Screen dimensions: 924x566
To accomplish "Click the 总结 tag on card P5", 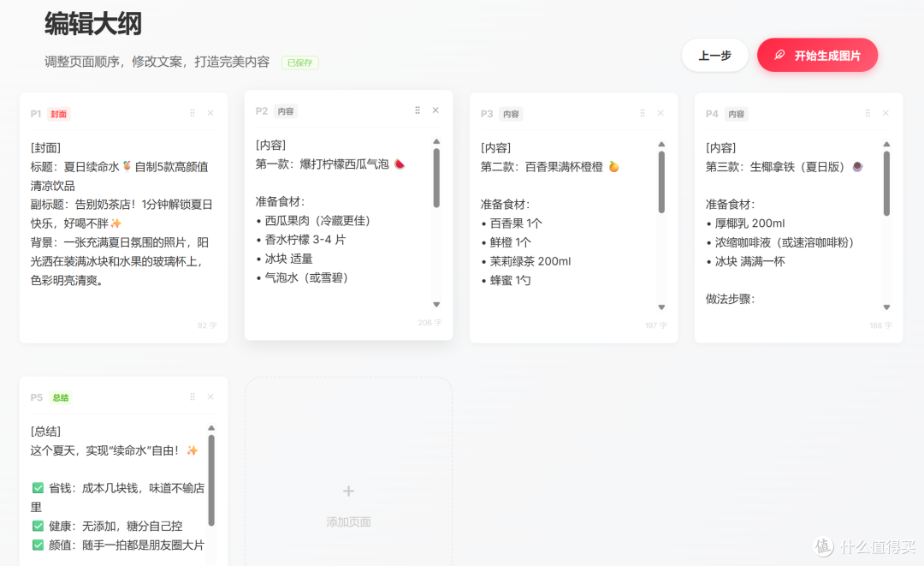I will 60,397.
